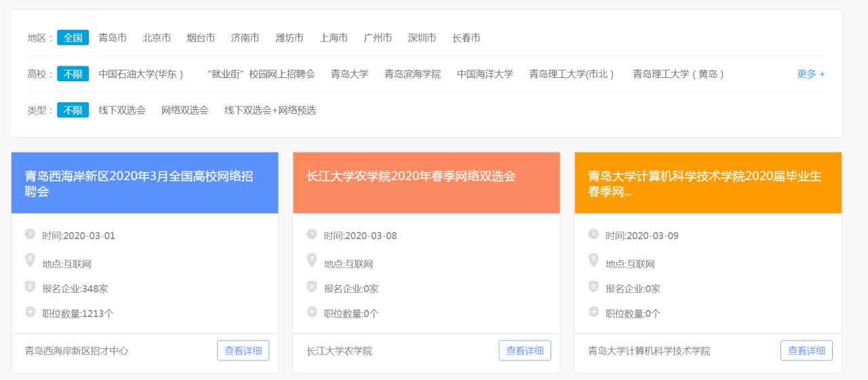Image resolution: width=868 pixels, height=380 pixels.
Task: Filter by 青岛市 region
Action: (x=113, y=38)
